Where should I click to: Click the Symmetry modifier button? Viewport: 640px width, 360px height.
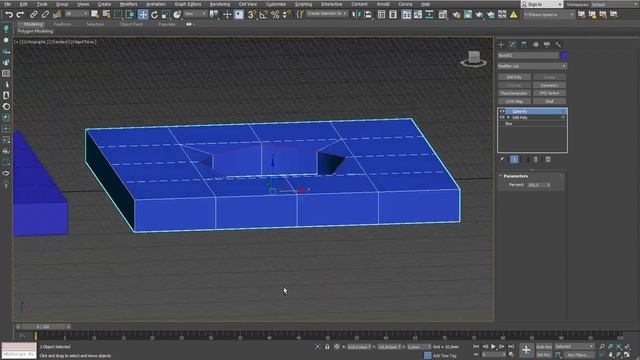[x=549, y=85]
